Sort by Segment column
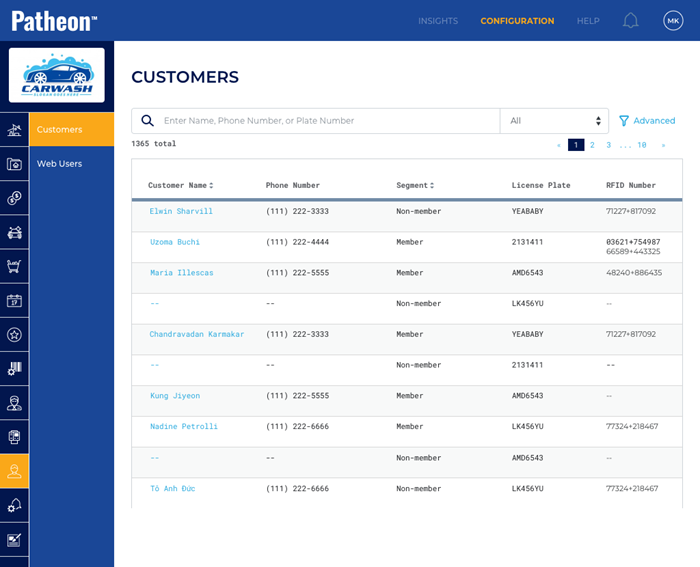The image size is (700, 567). point(415,185)
